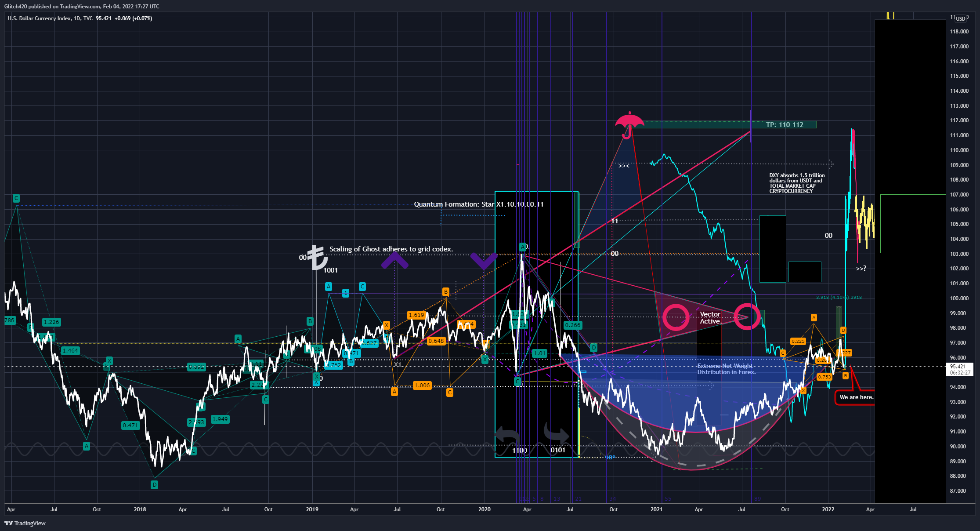Click the 118.000 price axis label

[959, 32]
